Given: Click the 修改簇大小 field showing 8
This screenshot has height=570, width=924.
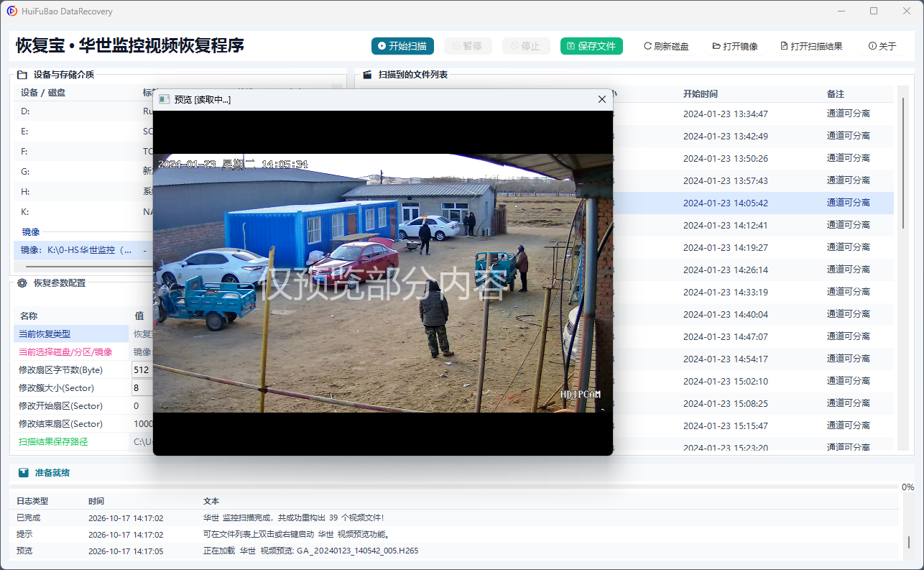Looking at the screenshot, I should pyautogui.click(x=142, y=387).
